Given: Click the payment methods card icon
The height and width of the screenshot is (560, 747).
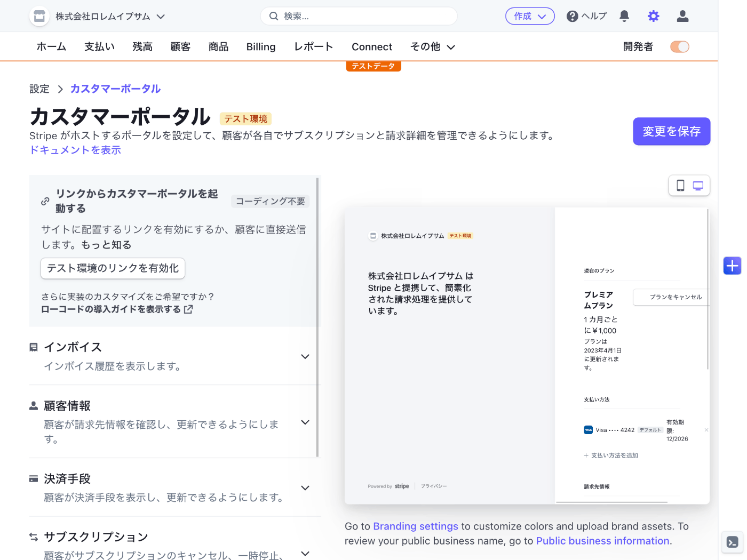Looking at the screenshot, I should [34, 479].
